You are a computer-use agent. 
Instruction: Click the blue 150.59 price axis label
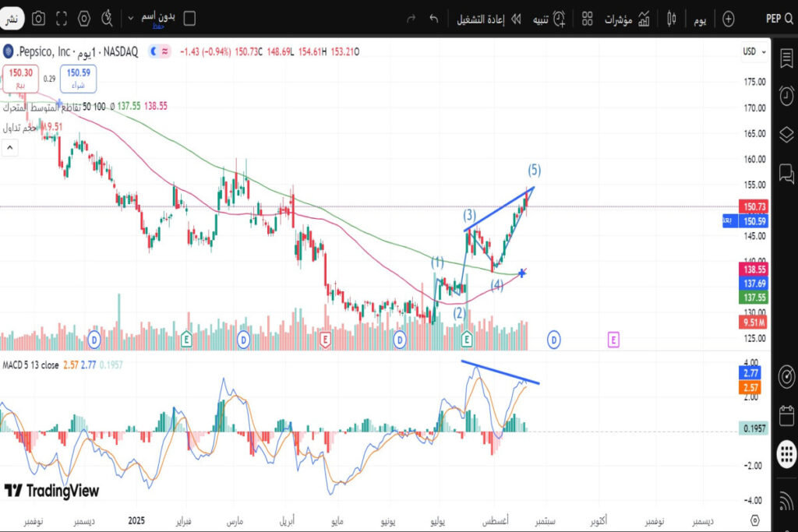(754, 221)
